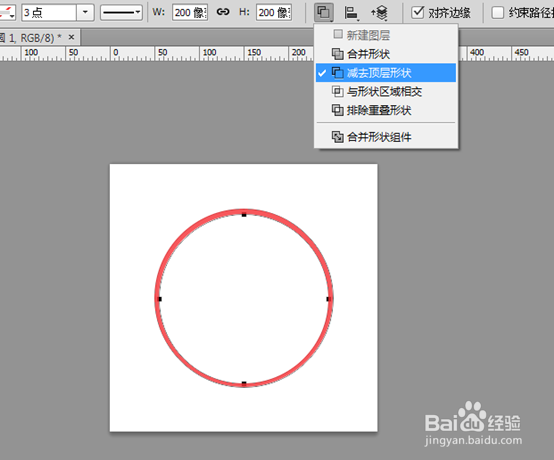This screenshot has width=554, height=460.
Task: Toggle the 对齐边缘 checkbox
Action: coord(418,13)
